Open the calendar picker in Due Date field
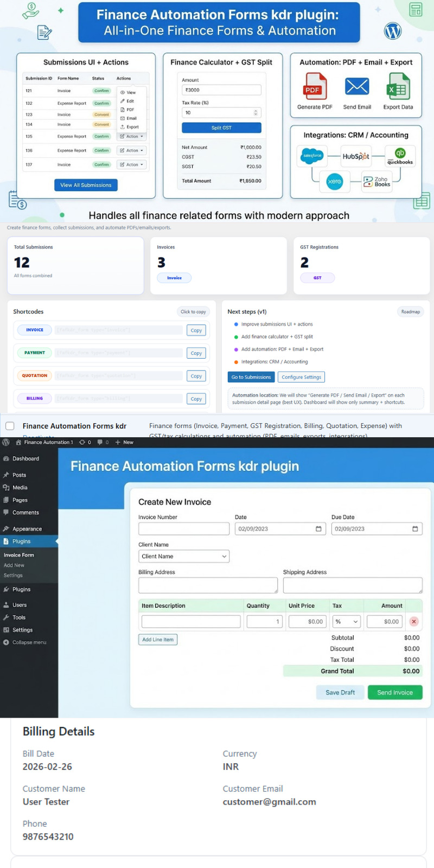434x868 pixels. click(415, 529)
